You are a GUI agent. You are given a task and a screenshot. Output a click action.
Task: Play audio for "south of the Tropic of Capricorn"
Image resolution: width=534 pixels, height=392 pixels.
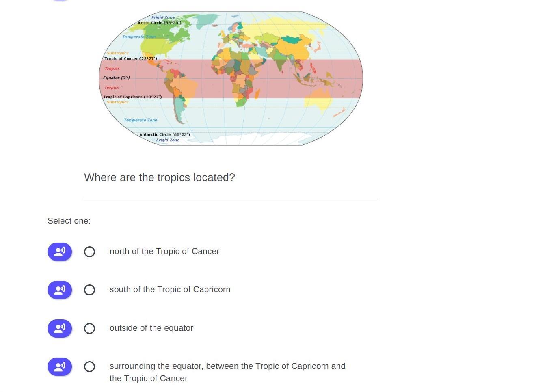(x=60, y=290)
